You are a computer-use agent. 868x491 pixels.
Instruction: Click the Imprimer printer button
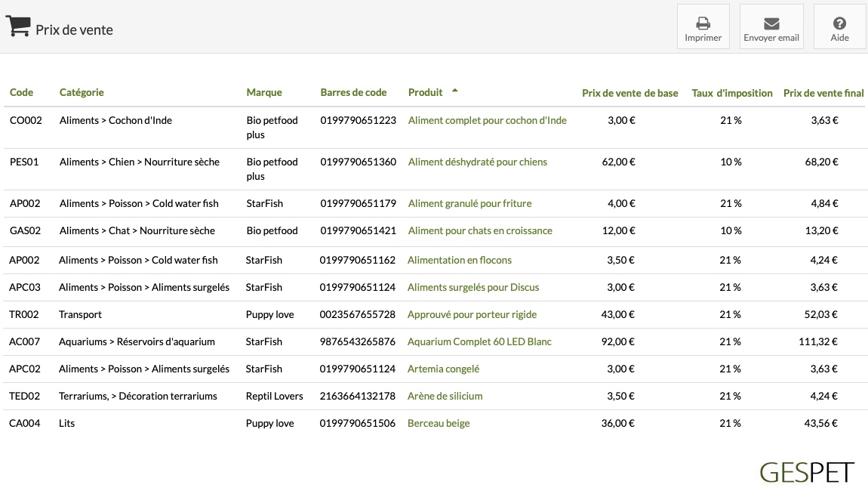tap(703, 26)
